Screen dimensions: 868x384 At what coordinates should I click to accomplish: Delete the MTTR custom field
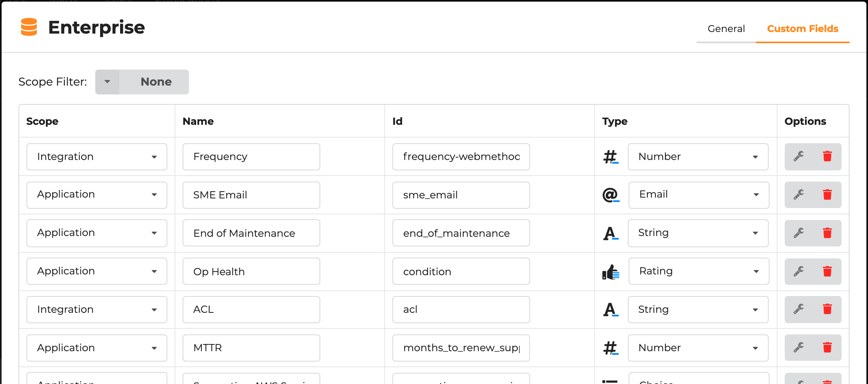[827, 348]
